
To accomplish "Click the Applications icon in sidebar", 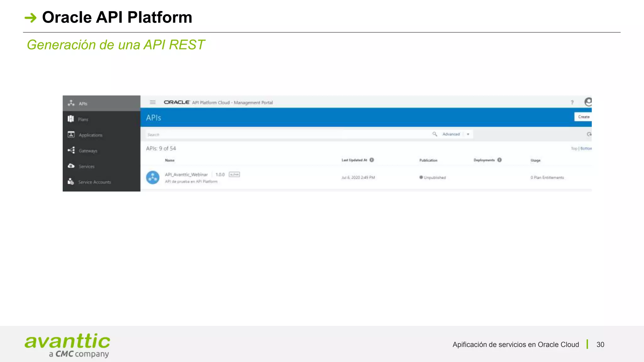I will (71, 134).
